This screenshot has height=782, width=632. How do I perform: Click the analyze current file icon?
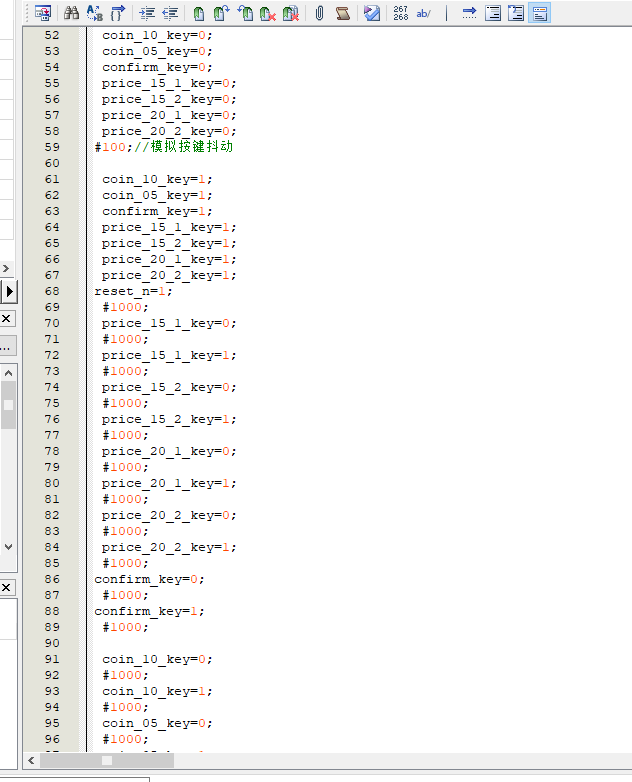click(x=372, y=13)
